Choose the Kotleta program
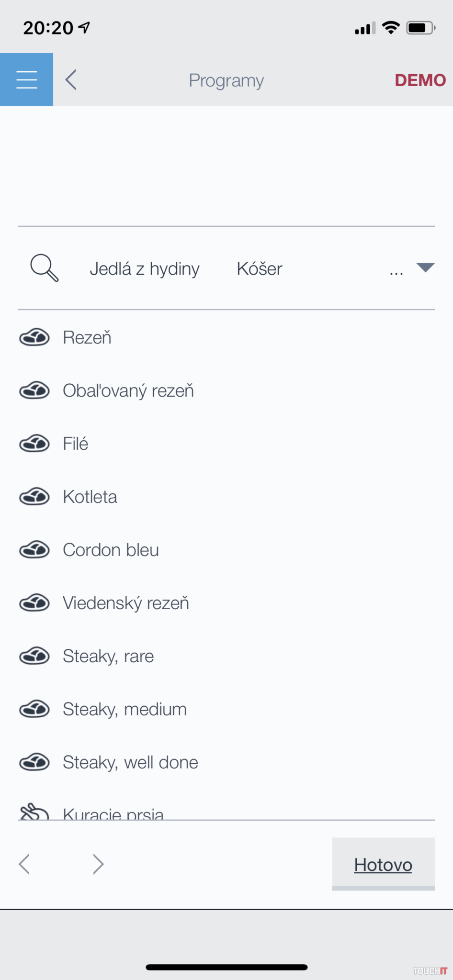 point(90,497)
